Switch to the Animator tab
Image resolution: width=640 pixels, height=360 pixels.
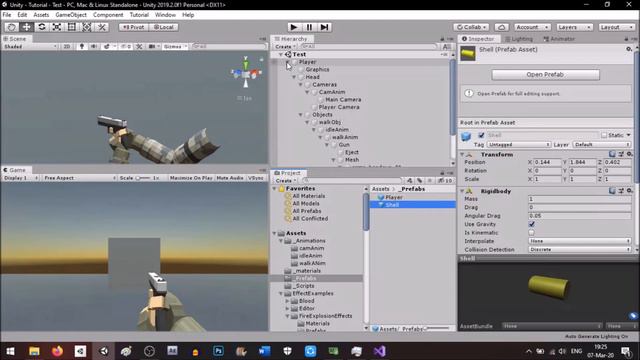(x=559, y=39)
